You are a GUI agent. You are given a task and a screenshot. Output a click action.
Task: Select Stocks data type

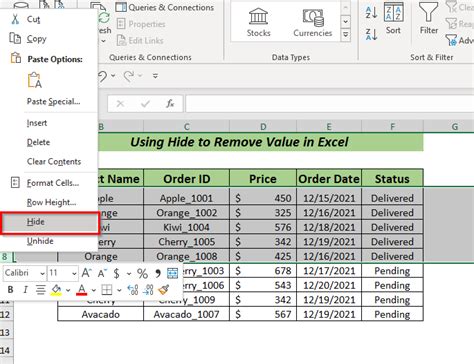[x=258, y=23]
